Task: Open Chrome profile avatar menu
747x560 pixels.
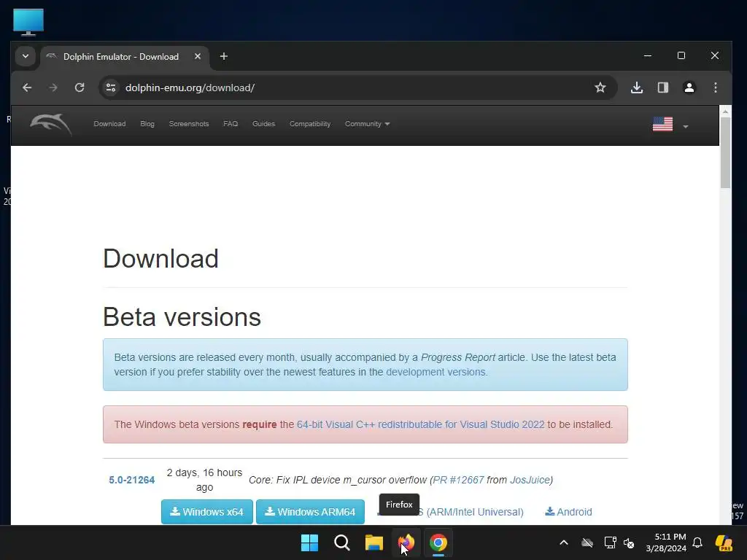Action: pyautogui.click(x=689, y=87)
